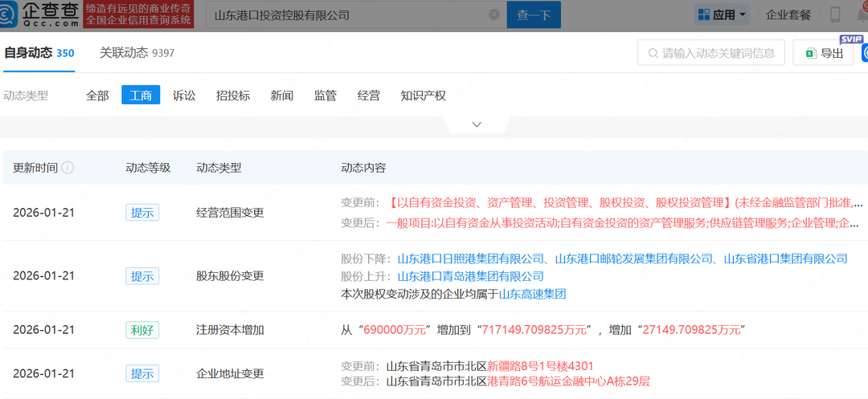Image resolution: width=868 pixels, height=399 pixels.
Task: Click the 利好 tag on capital increase row
Action: pos(142,330)
